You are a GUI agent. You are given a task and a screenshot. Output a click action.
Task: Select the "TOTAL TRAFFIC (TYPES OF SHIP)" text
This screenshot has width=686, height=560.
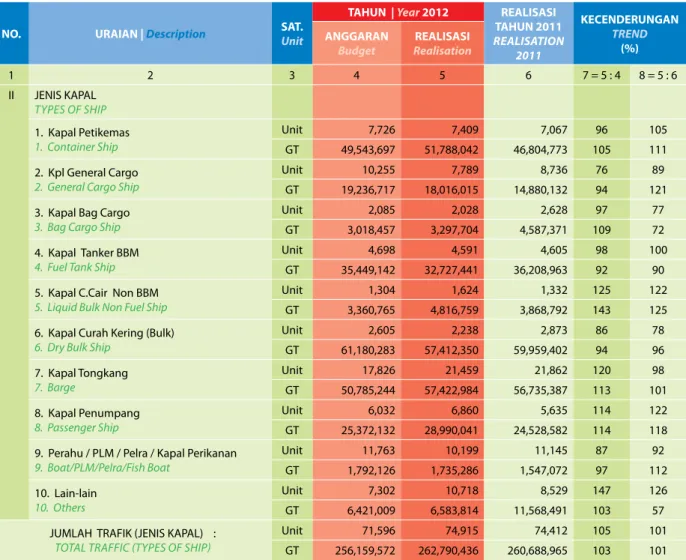tap(133, 548)
